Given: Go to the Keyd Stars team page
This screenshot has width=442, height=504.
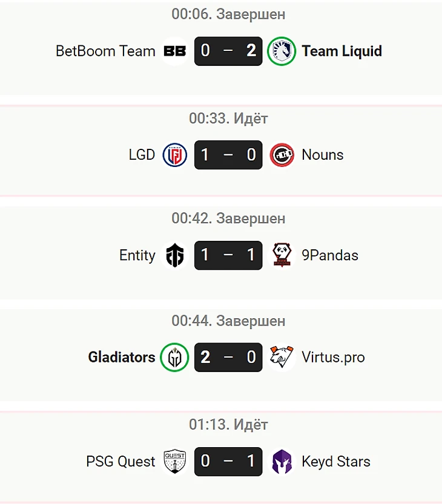Looking at the screenshot, I should click(336, 462).
